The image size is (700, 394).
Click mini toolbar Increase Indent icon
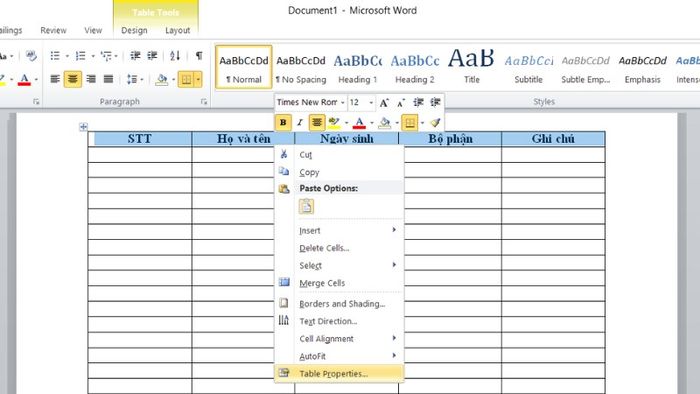pyautogui.click(x=435, y=103)
